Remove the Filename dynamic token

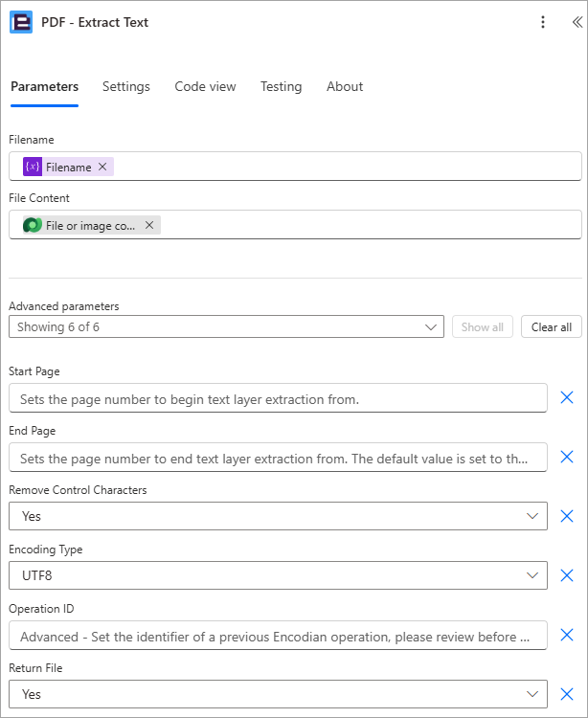(102, 167)
